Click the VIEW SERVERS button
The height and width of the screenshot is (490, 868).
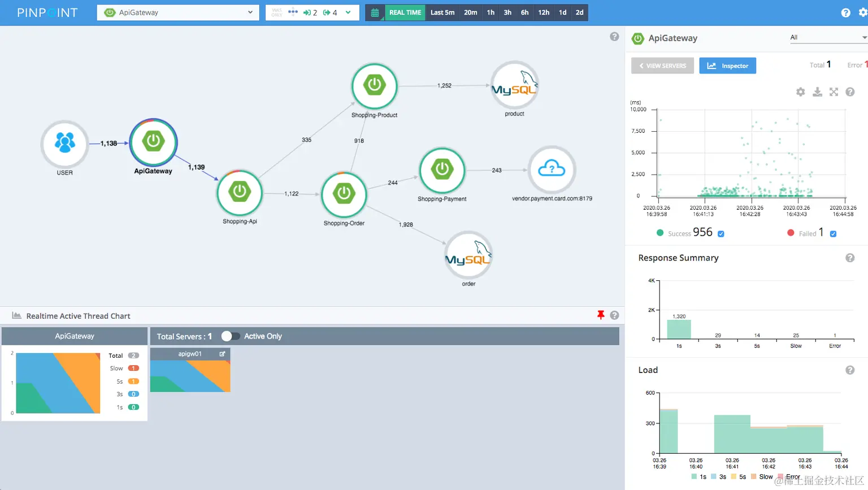(x=662, y=66)
